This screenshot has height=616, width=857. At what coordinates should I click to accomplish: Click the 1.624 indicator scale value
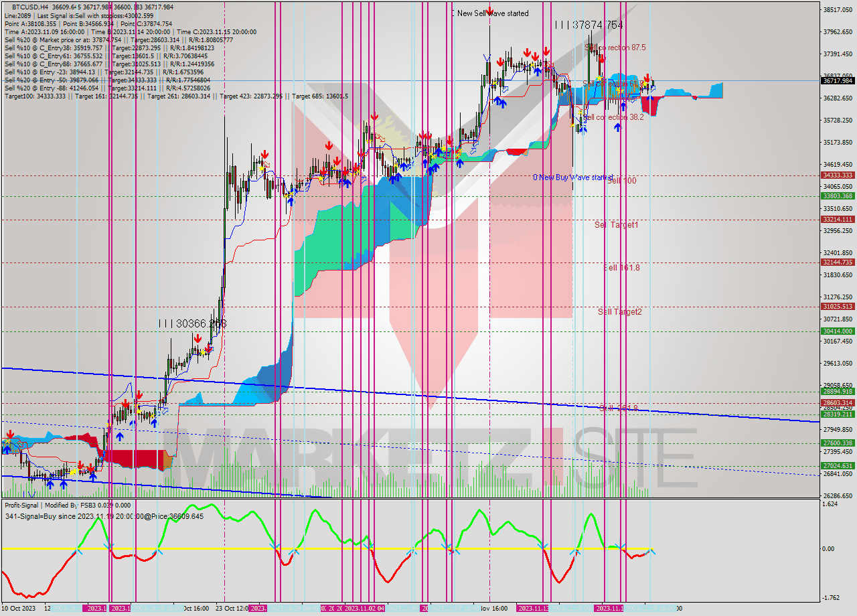(830, 504)
